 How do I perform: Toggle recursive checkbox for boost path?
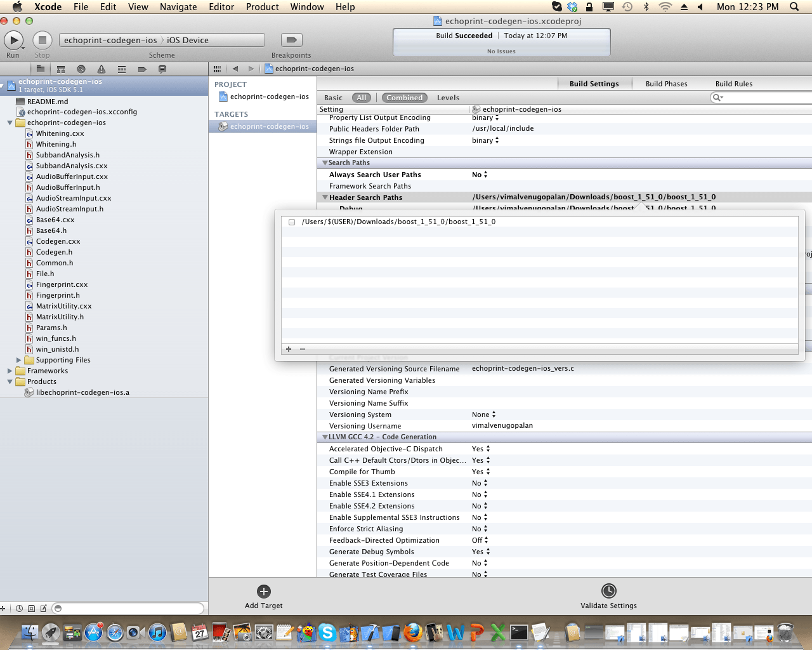[292, 222]
